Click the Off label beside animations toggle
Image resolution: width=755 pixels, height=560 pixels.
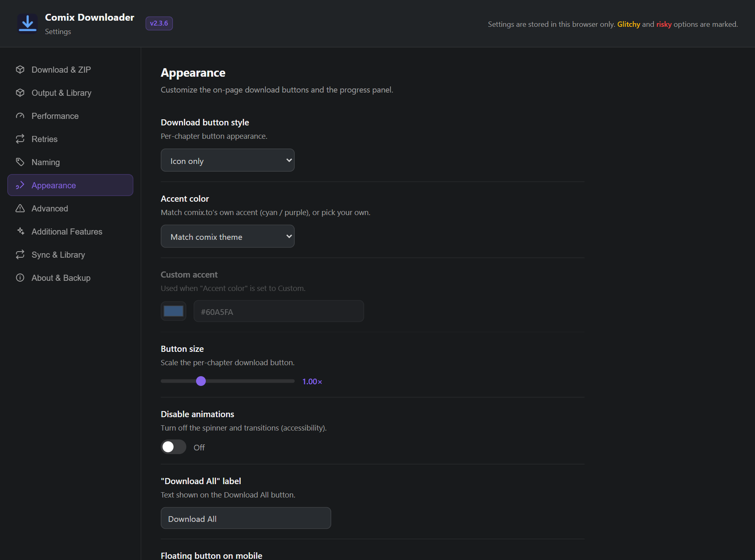199,447
